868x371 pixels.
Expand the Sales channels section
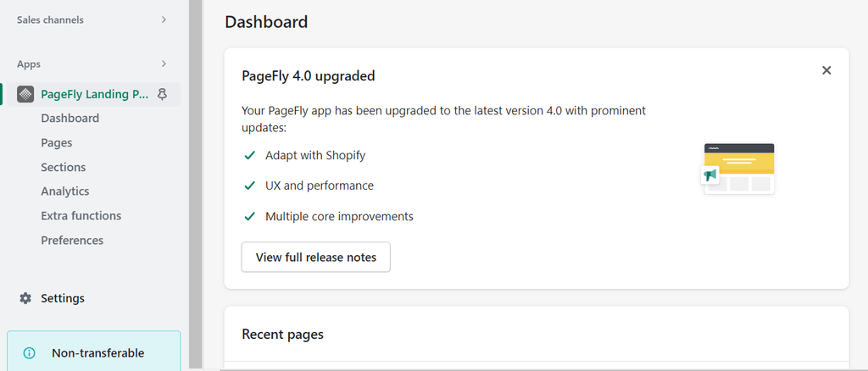164,19
